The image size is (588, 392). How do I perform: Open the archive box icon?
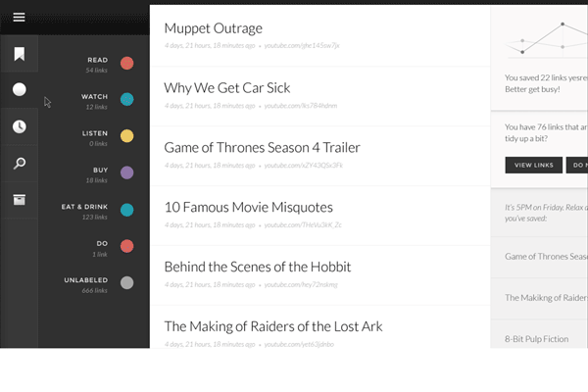click(19, 199)
